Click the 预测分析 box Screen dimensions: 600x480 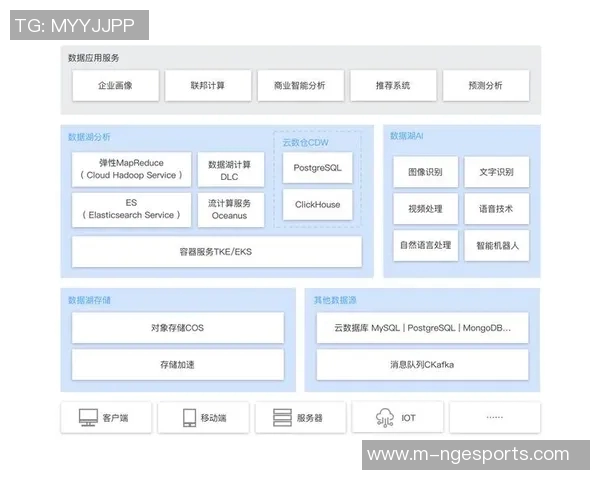pos(486,85)
